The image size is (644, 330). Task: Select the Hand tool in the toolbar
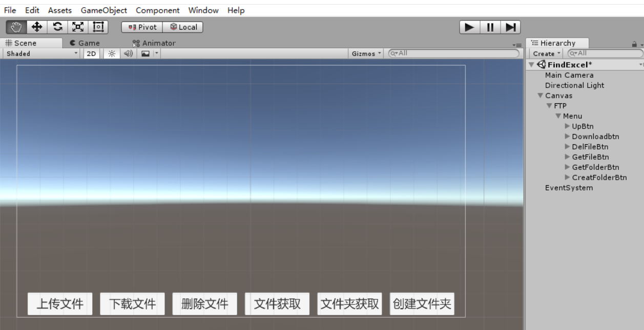[x=16, y=27]
